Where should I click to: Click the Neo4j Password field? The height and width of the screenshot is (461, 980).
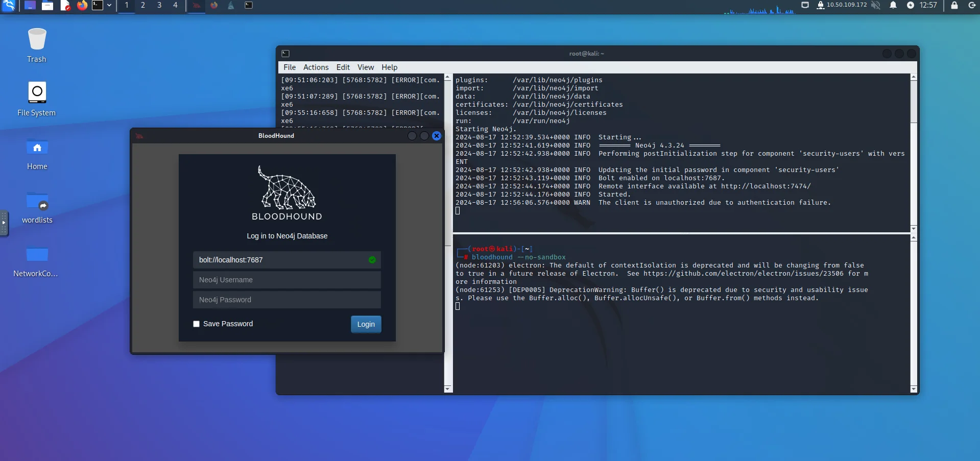pyautogui.click(x=287, y=300)
